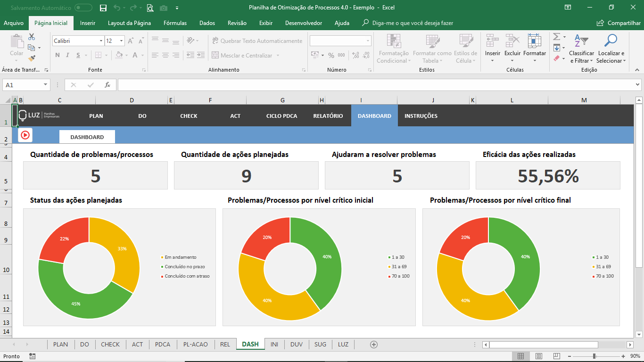Open Classificar e Filtrar dropdown

582,49
